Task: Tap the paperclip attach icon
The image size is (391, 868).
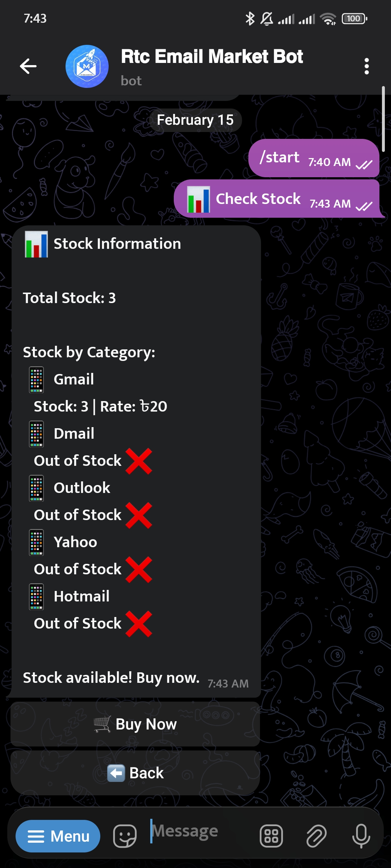Action: pos(316,836)
